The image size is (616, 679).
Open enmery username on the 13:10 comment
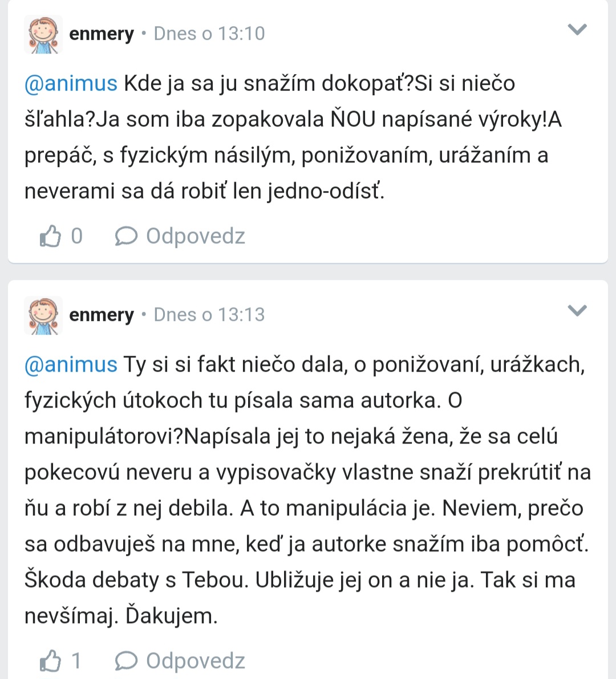(x=101, y=34)
